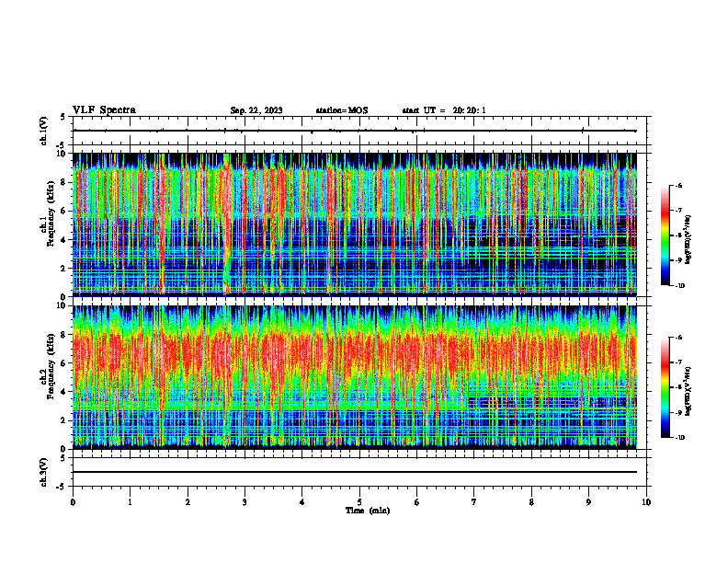Click time axis tick label "7"
Screen dimensions: 728x563
(474, 502)
